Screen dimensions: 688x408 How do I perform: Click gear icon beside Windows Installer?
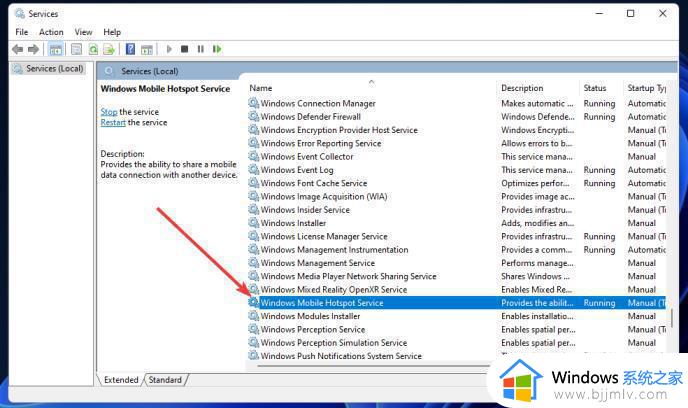(254, 222)
